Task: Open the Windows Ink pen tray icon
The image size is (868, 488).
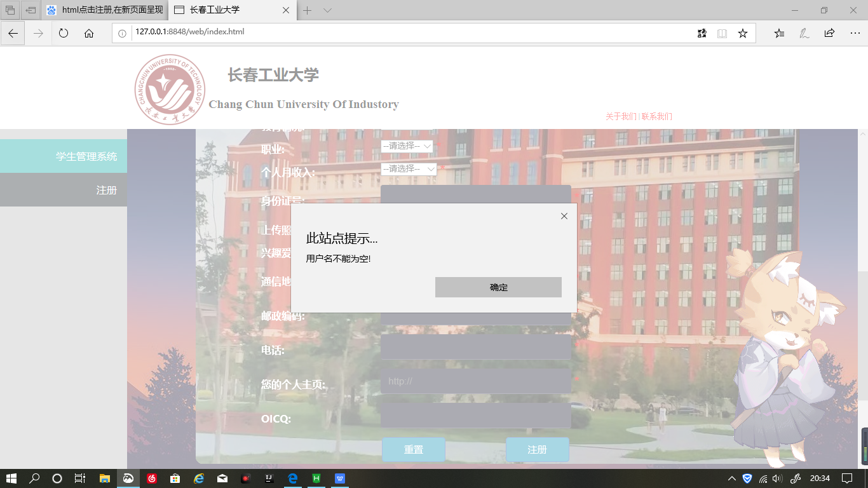Action: pyautogui.click(x=795, y=478)
